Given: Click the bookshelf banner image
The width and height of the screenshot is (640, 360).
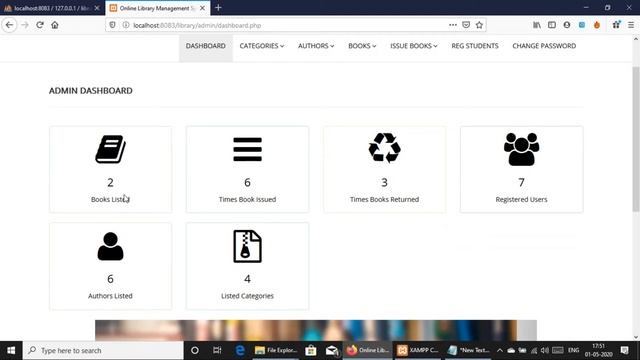Looking at the screenshot, I should [x=316, y=330].
